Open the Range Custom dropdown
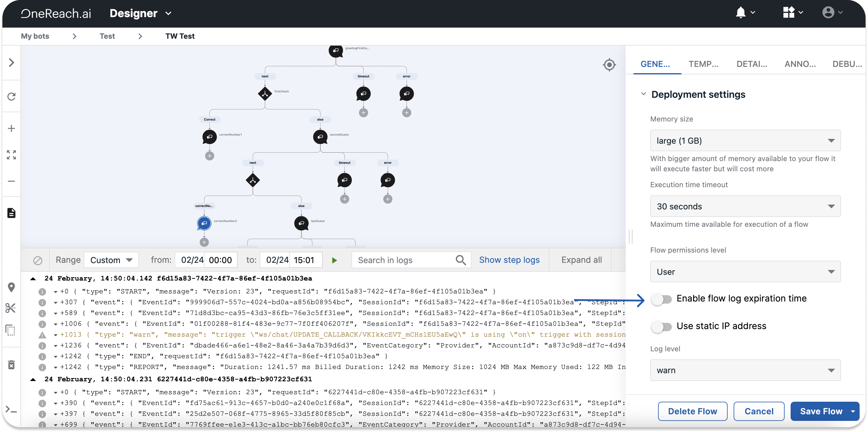The image size is (868, 432). click(111, 260)
